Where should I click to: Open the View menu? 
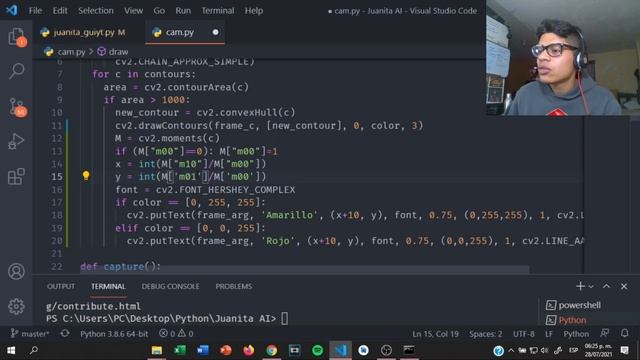point(133,11)
